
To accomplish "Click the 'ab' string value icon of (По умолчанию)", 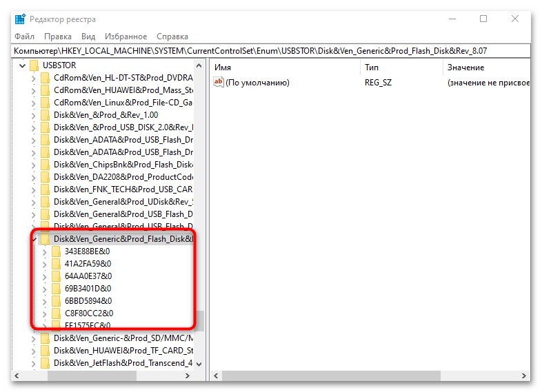I will click(219, 82).
